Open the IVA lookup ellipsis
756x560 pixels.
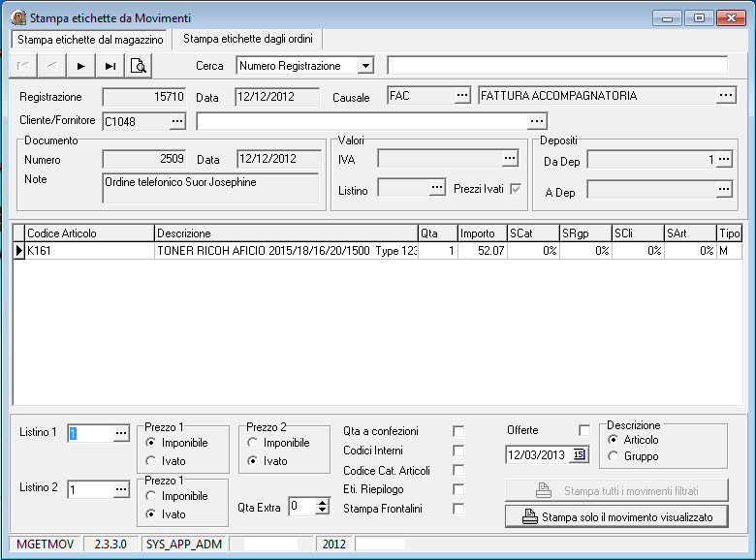click(510, 158)
